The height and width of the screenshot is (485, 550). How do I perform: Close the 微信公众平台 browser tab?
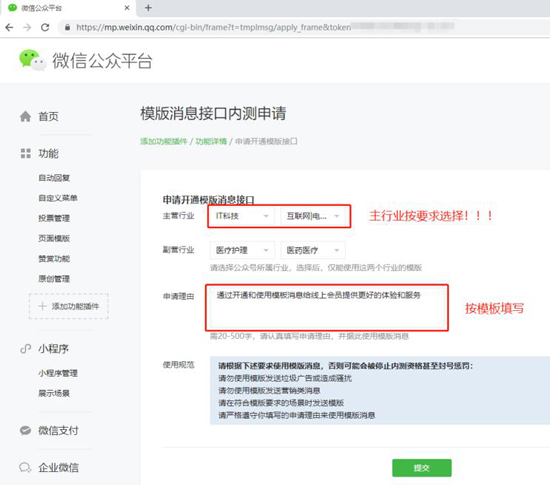[x=127, y=8]
